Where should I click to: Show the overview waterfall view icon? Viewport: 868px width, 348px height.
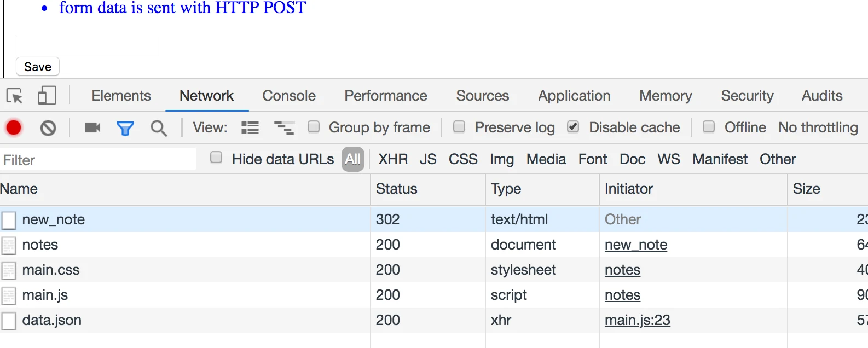click(283, 128)
